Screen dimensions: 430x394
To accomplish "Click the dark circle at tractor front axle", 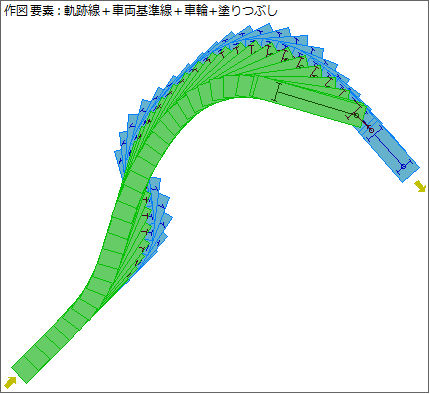I will point(355,116).
